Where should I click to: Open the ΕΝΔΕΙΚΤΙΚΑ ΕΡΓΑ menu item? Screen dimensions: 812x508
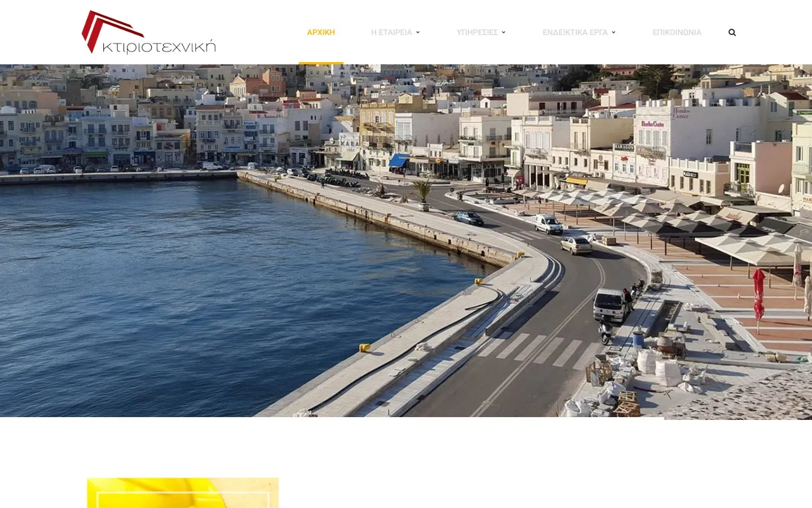pyautogui.click(x=575, y=32)
